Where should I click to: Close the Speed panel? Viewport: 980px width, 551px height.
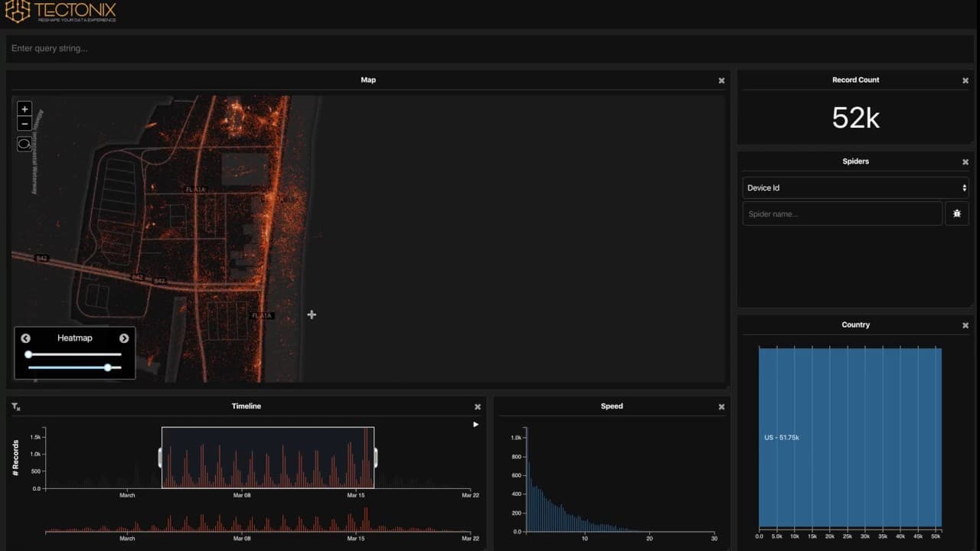(x=721, y=407)
